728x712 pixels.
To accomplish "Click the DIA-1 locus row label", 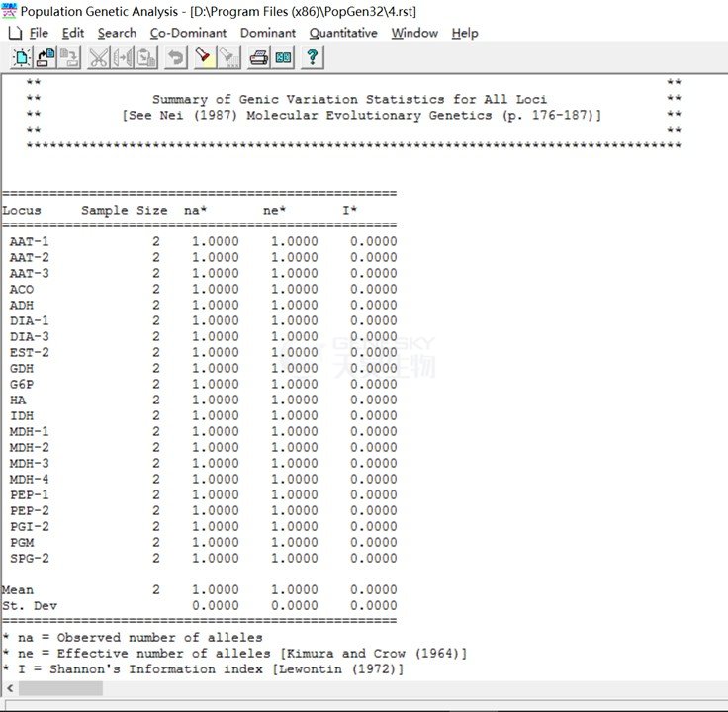I will tap(30, 320).
